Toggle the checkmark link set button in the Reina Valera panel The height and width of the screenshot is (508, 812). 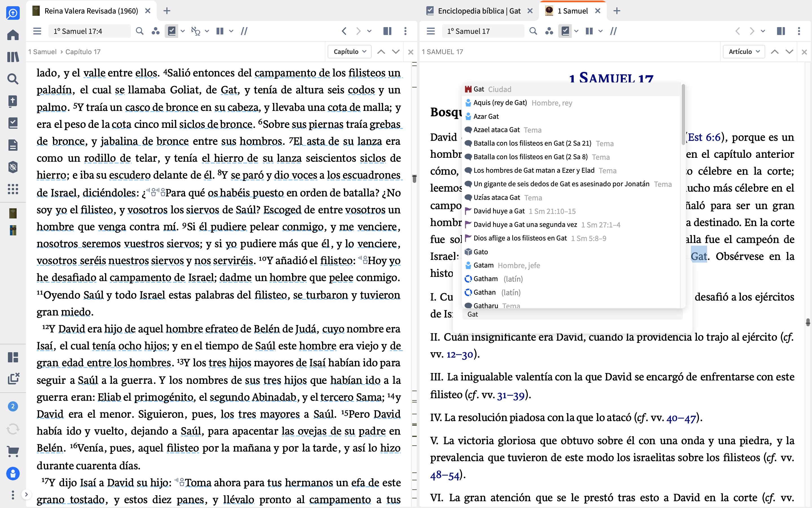[x=171, y=31]
